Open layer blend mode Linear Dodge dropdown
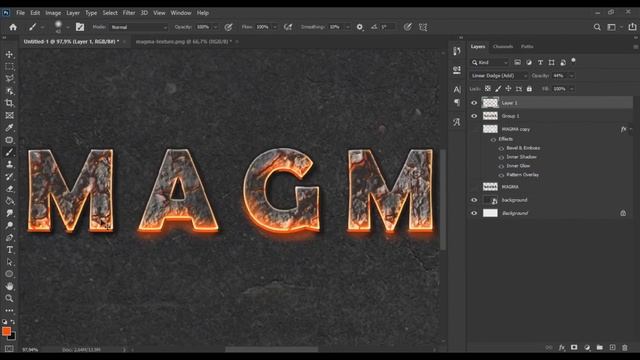Viewport: 640px width, 360px height. [498, 76]
